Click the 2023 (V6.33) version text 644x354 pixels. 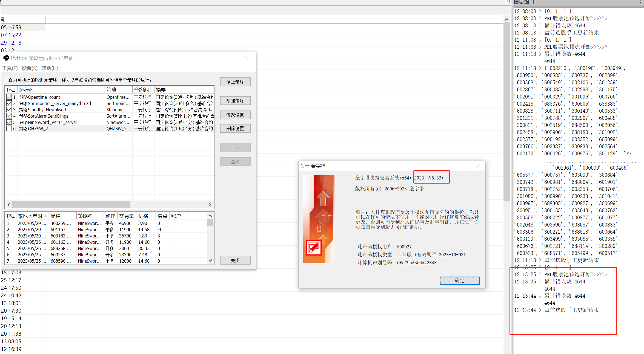click(428, 178)
